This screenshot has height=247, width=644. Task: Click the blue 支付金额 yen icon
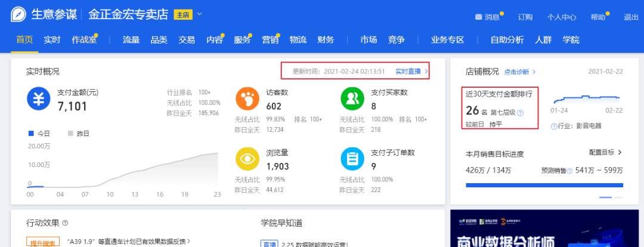[38, 100]
